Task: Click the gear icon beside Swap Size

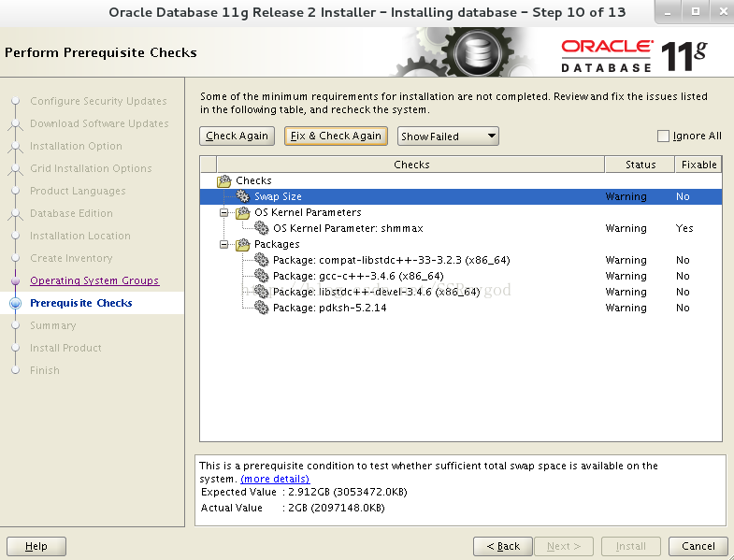Action: (x=242, y=196)
